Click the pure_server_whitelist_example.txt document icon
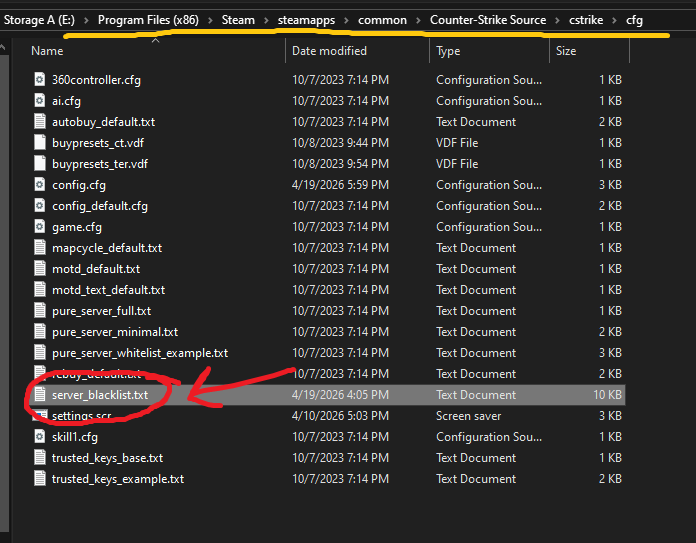Image resolution: width=696 pixels, height=543 pixels. (x=40, y=353)
